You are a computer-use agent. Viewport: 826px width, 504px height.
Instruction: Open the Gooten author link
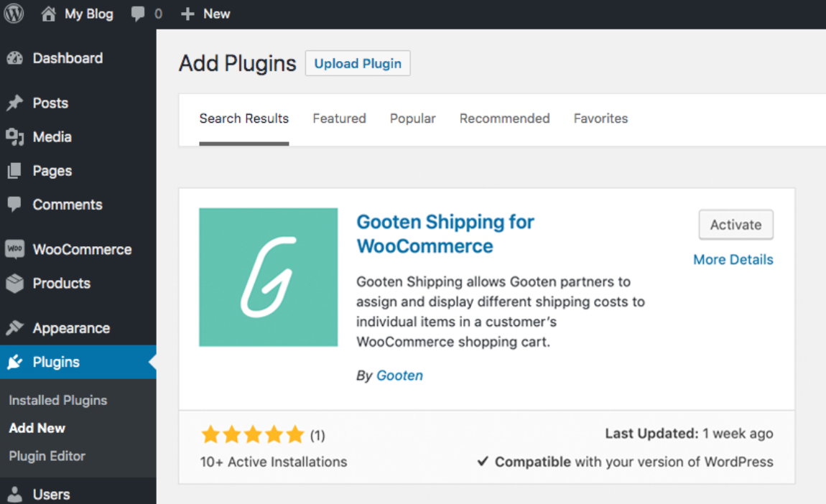[399, 375]
